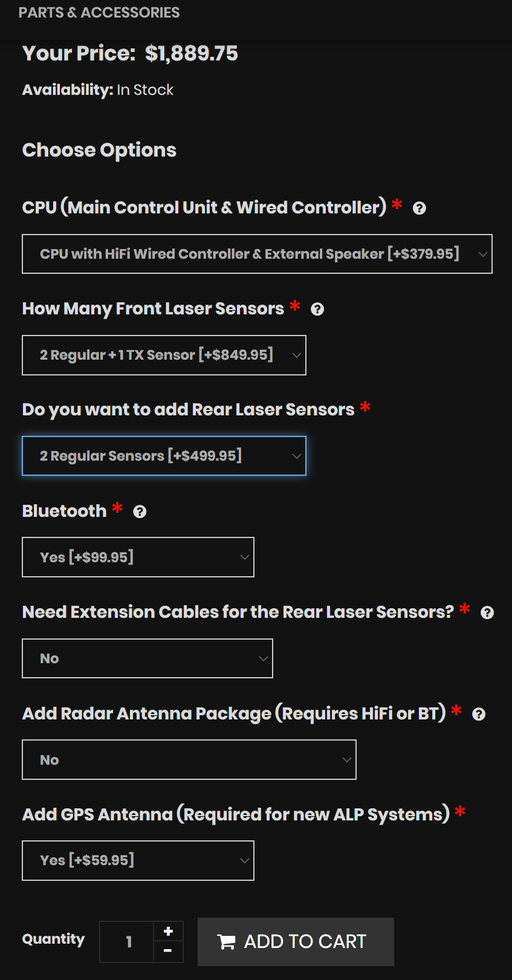512x980 pixels.
Task: Expand the Rear Laser Sensors dropdown
Action: click(164, 456)
